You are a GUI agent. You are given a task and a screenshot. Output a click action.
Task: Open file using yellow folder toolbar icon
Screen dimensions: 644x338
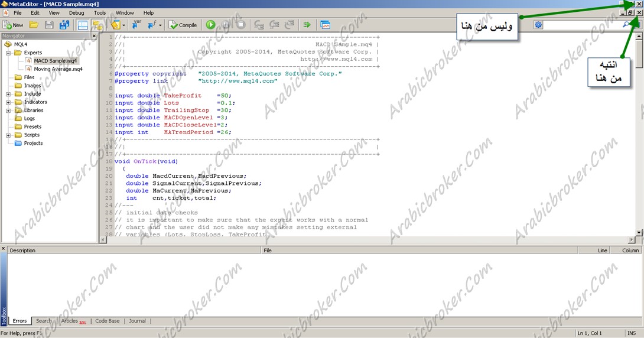[34, 25]
